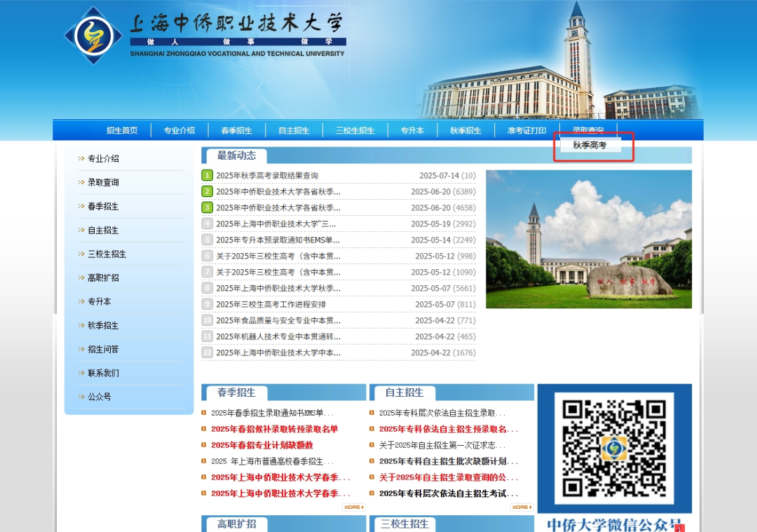This screenshot has width=757, height=532.
Task: Open 录取查询 in the left sidebar
Action: (x=103, y=182)
